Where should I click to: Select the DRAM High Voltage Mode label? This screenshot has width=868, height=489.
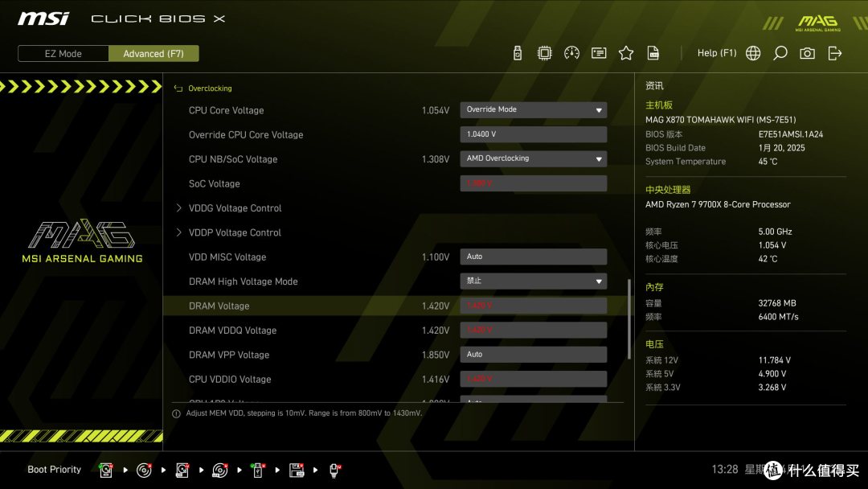243,281
